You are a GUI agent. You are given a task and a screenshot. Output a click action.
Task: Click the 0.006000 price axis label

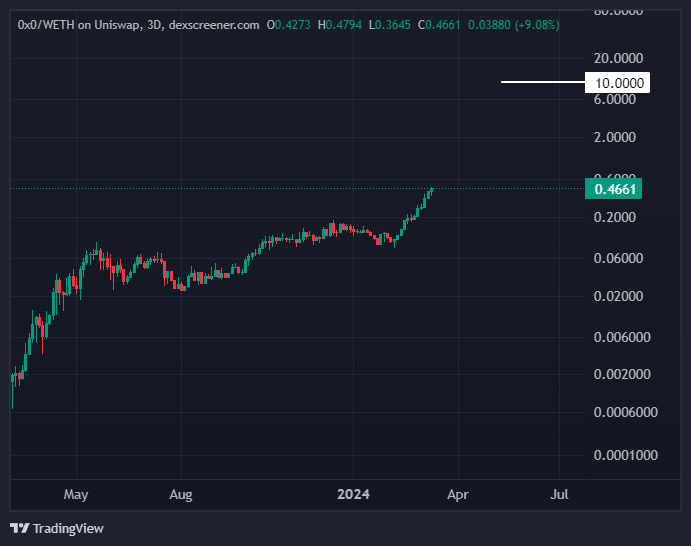(x=622, y=337)
